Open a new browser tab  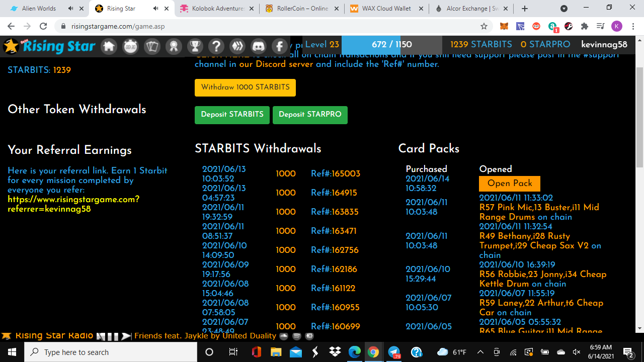click(525, 9)
